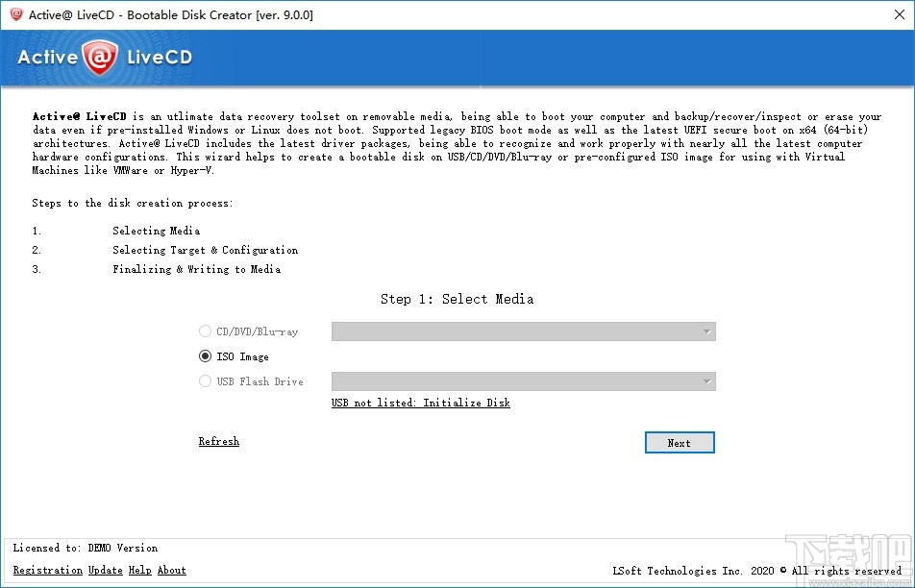Click the Next button
This screenshot has height=588, width=915.
(x=680, y=443)
